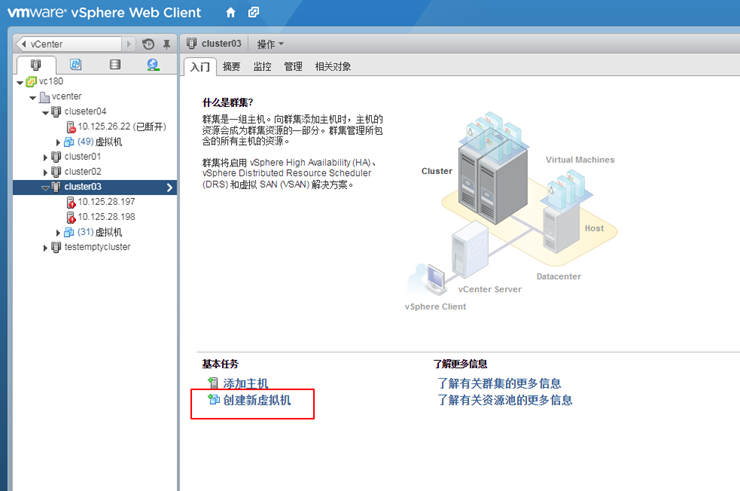Select cluster01 label in the tree
This screenshot has width=740, height=491.
pyautogui.click(x=83, y=156)
